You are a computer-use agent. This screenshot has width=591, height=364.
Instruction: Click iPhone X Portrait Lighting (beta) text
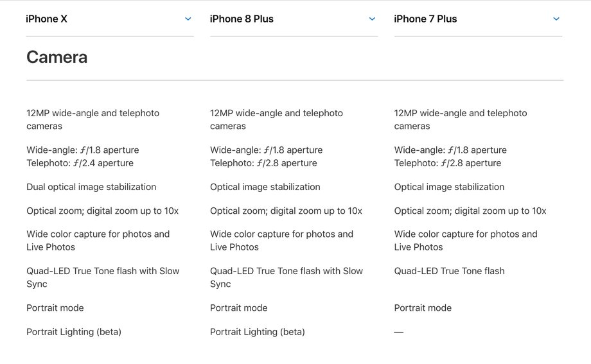74,332
